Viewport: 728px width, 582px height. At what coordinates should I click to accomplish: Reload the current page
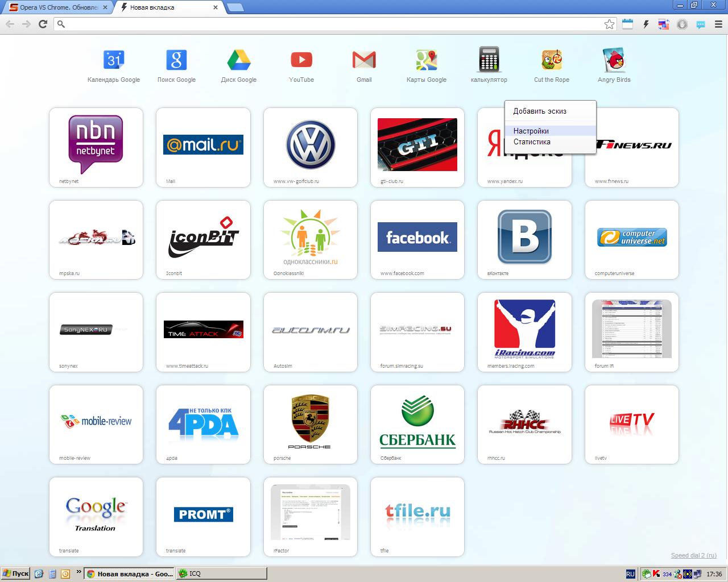pos(43,24)
